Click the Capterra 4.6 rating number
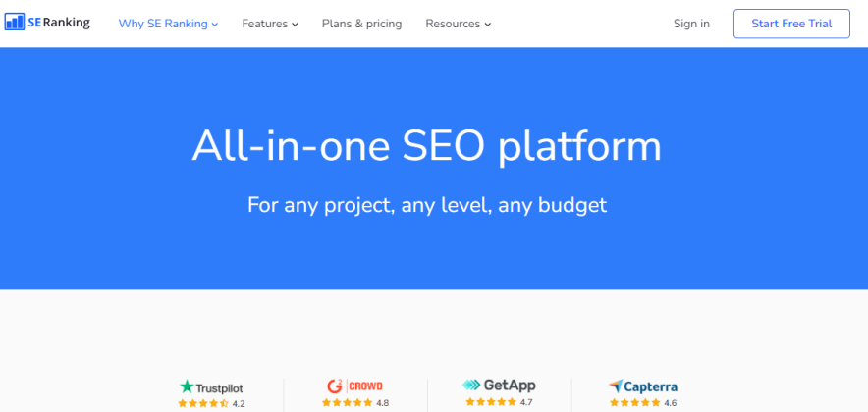This screenshot has width=868, height=412. pos(671,403)
